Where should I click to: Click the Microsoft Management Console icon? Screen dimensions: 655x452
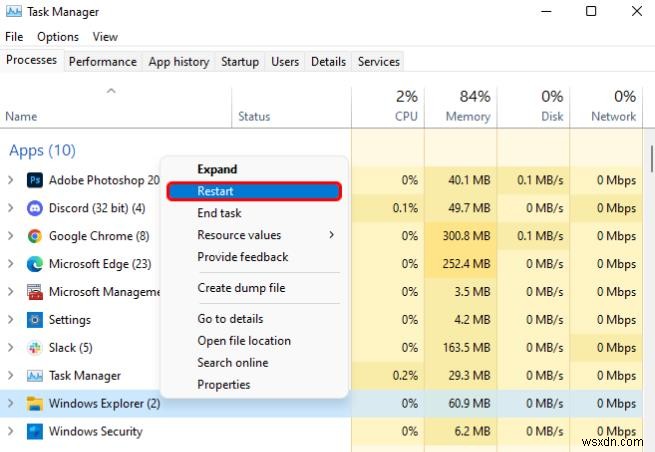click(35, 292)
